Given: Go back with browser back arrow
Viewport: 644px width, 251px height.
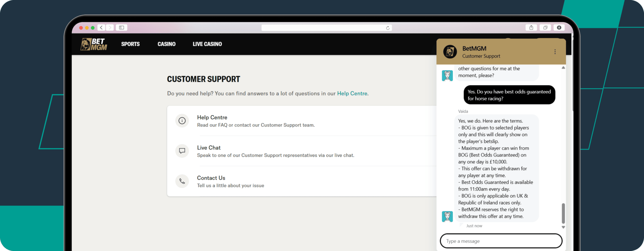Looking at the screenshot, I should (x=102, y=28).
